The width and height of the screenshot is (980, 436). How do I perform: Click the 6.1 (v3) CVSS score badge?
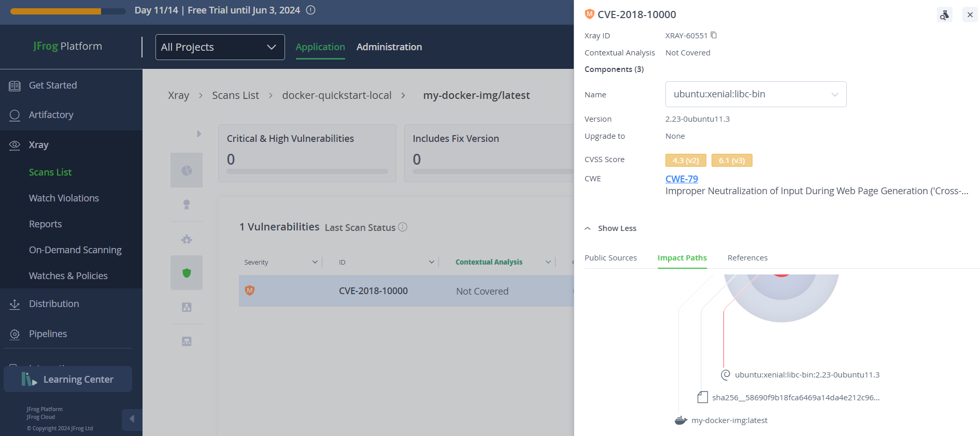point(732,161)
